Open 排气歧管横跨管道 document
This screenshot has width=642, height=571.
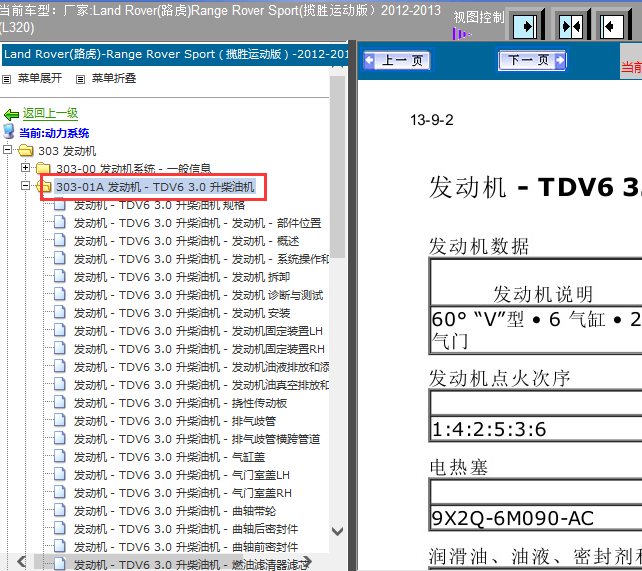tap(197, 439)
